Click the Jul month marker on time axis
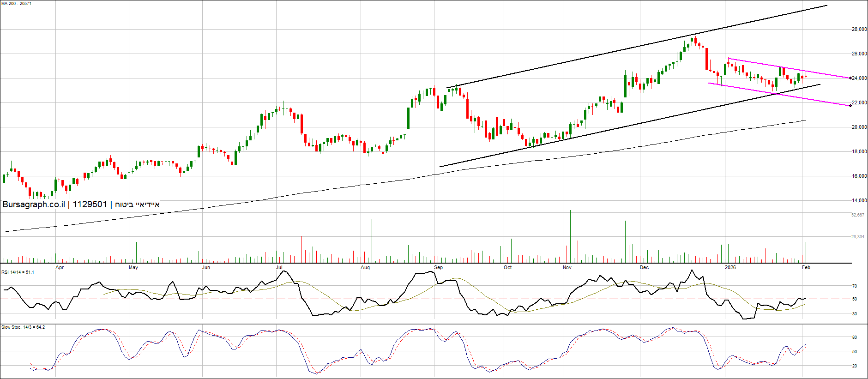The height and width of the screenshot is (379, 868). [279, 267]
